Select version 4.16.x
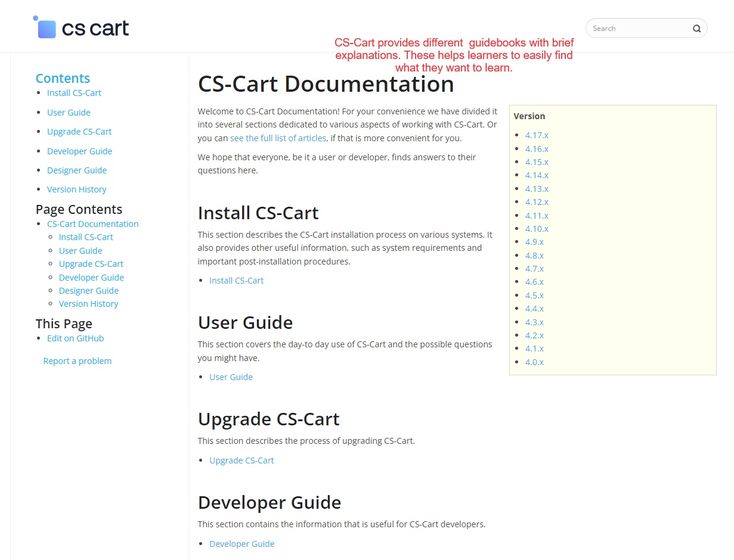 (x=537, y=149)
